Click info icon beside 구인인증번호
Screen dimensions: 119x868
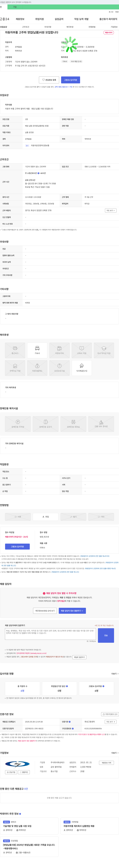click(x=73, y=728)
